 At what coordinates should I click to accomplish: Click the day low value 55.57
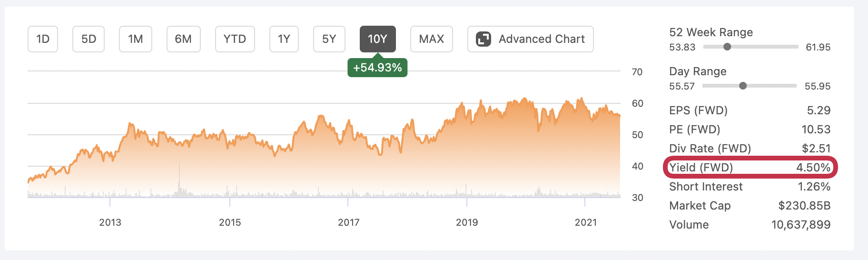point(682,86)
